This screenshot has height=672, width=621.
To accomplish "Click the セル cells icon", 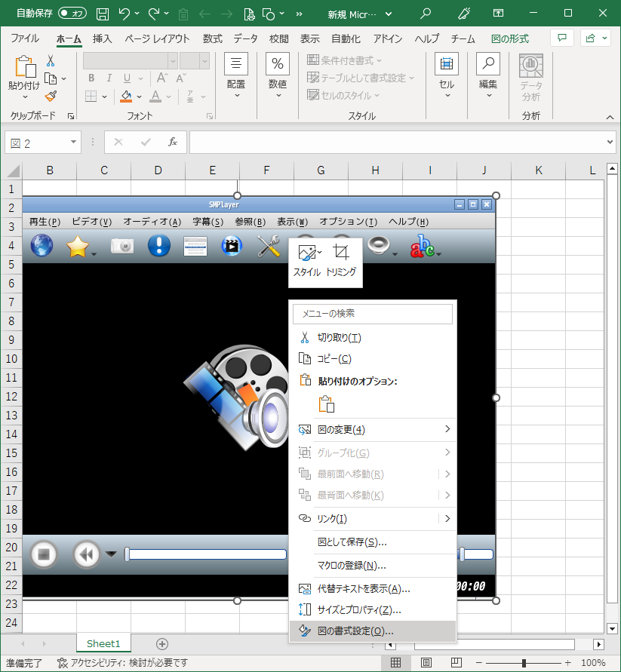I will click(x=447, y=64).
